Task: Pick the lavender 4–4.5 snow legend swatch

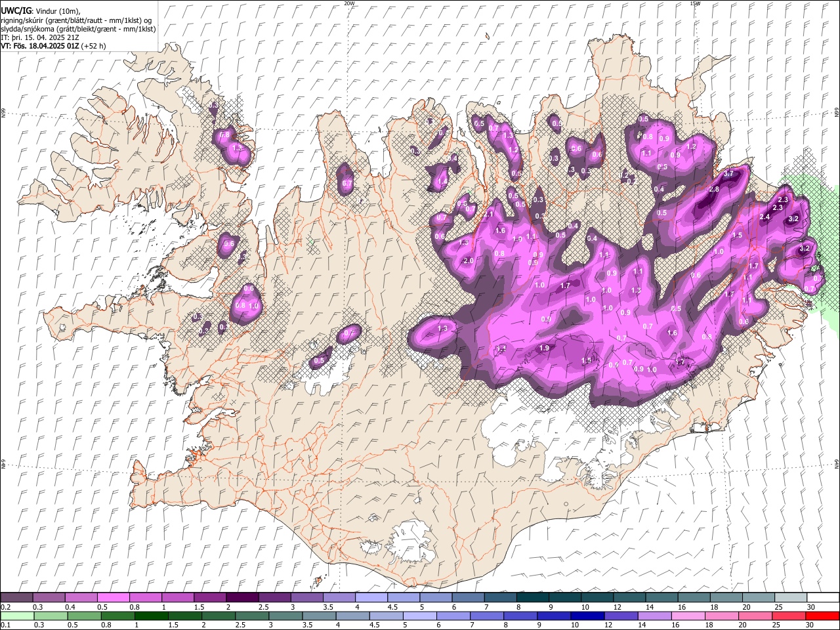Action: [371, 597]
